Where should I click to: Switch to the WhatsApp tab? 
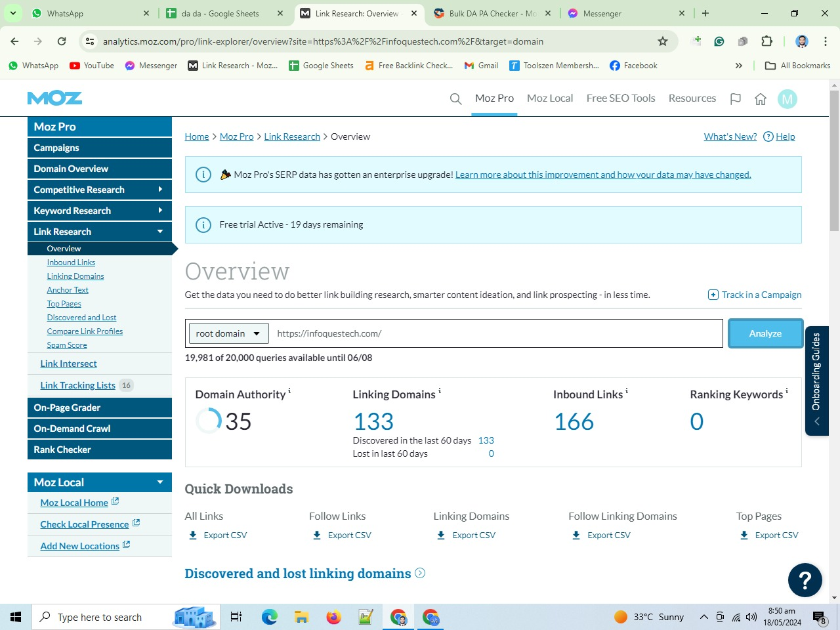90,13
